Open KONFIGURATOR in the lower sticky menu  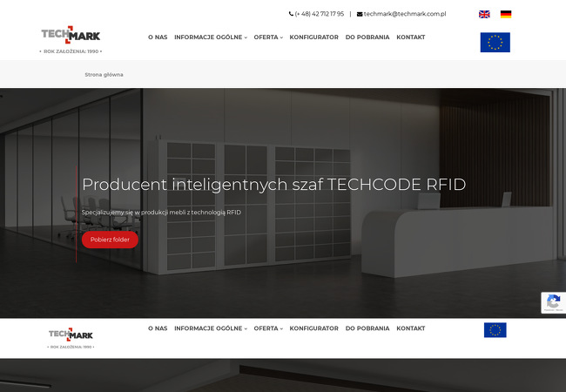coord(314,328)
